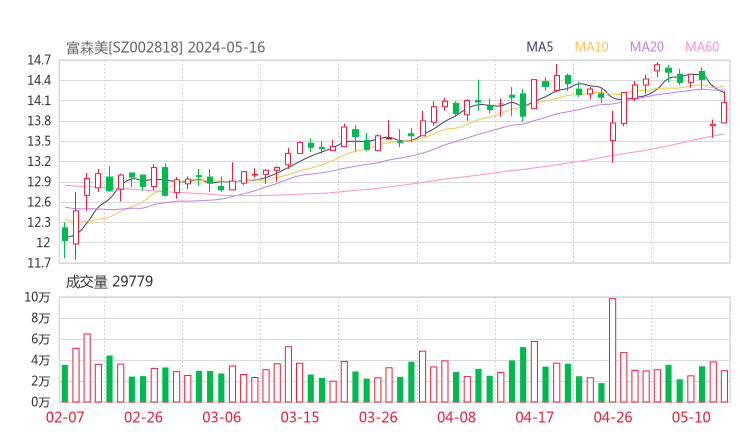Viewport: 740px width, 440px height.
Task: Click the 13.5 price axis label
Action: 39,141
